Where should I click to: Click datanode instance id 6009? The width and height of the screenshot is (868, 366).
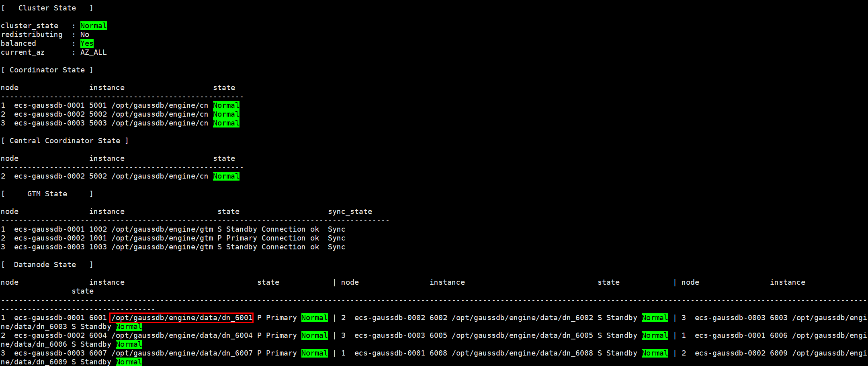(x=779, y=353)
